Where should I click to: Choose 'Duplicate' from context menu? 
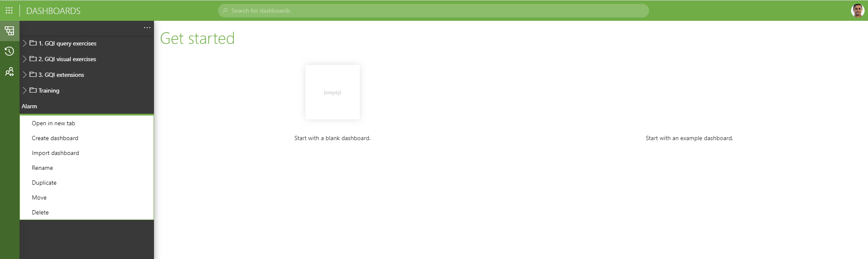(87, 183)
